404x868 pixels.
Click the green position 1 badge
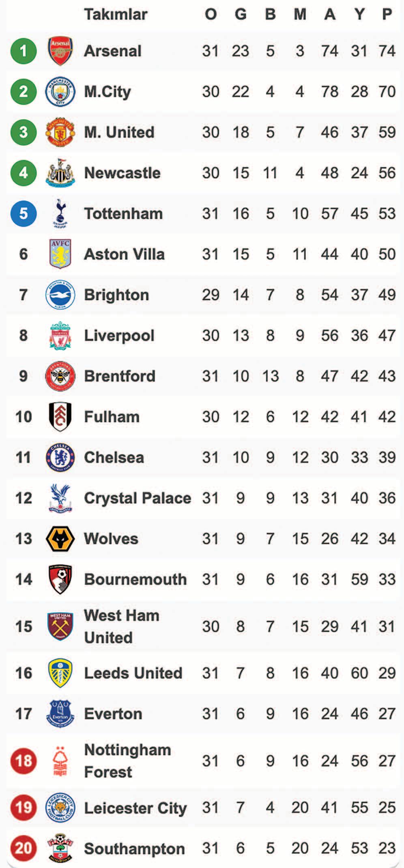pos(24,51)
